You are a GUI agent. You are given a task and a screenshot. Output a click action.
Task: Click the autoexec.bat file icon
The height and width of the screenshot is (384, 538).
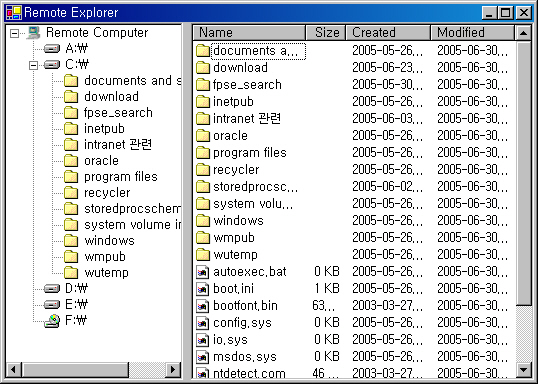(202, 272)
